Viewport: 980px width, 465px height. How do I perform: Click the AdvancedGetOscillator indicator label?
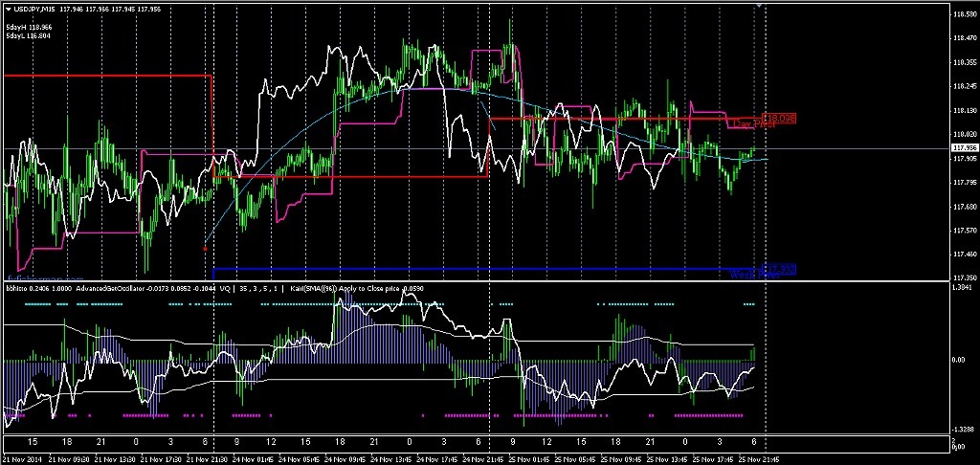point(144,289)
